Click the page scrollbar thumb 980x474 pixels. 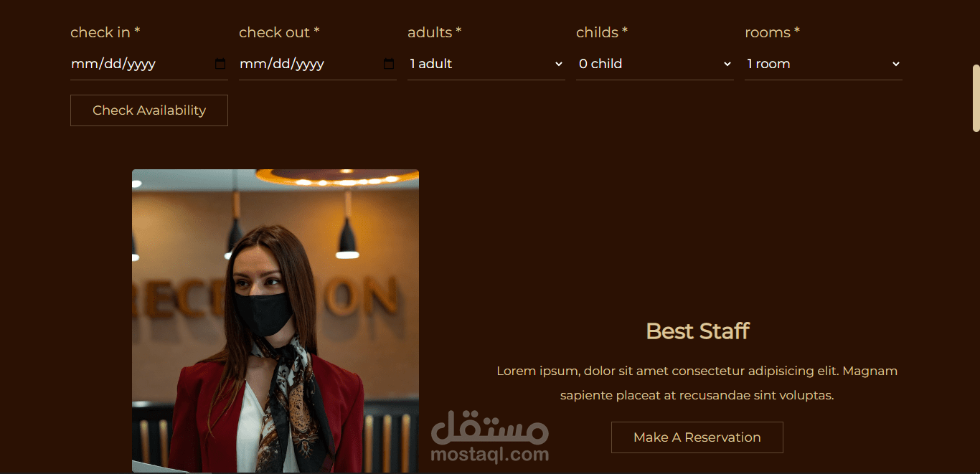[976, 98]
